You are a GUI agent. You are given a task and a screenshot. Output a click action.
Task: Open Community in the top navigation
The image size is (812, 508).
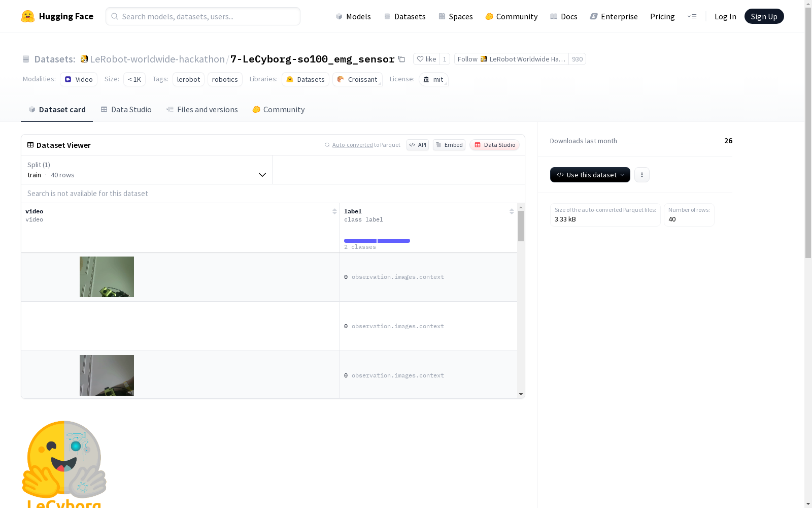tap(512, 16)
